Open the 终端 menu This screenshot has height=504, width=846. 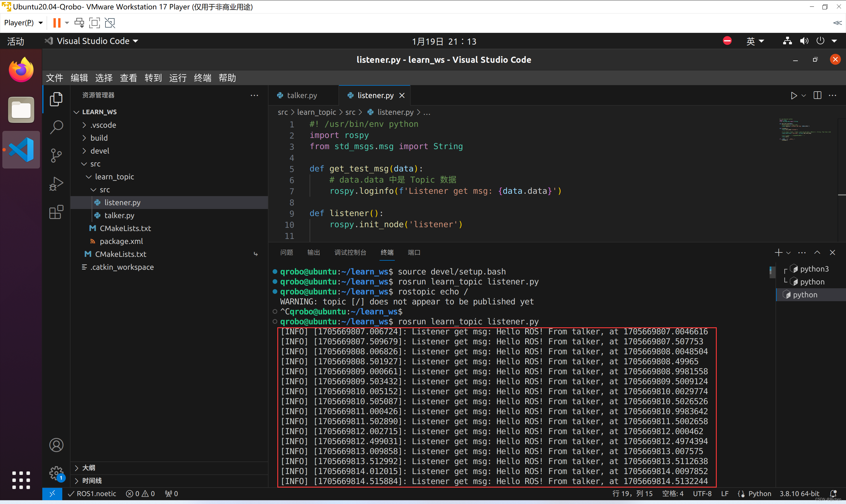202,78
